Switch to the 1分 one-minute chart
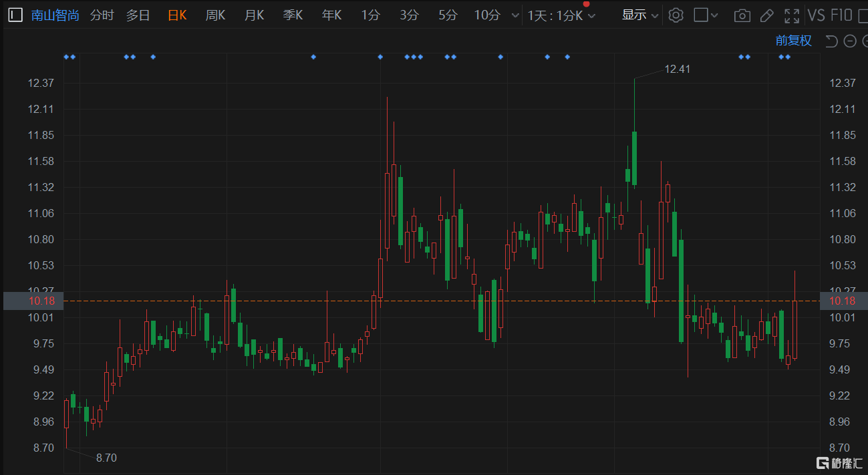 click(x=370, y=15)
